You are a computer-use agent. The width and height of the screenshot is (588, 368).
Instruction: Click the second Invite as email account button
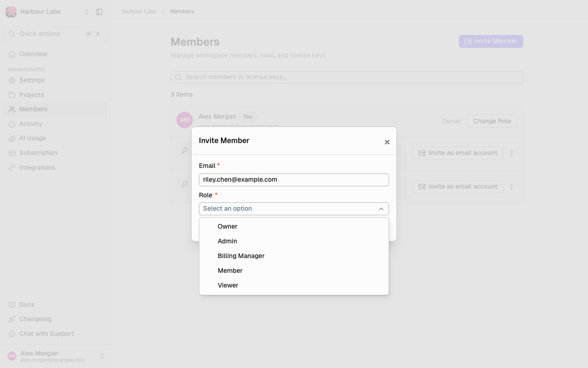pyautogui.click(x=458, y=187)
